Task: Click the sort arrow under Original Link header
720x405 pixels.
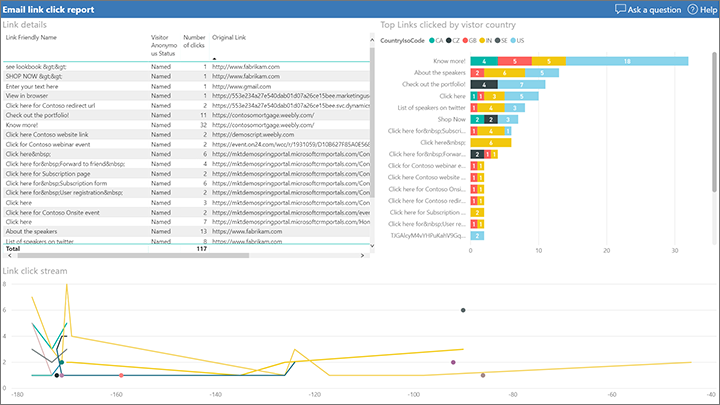Action: point(214,59)
